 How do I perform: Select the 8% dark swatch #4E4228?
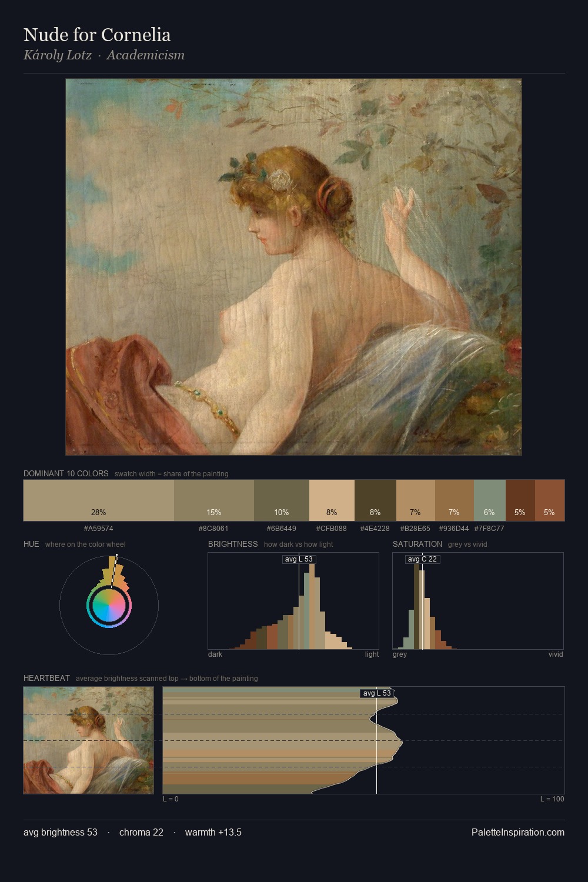coord(375,500)
